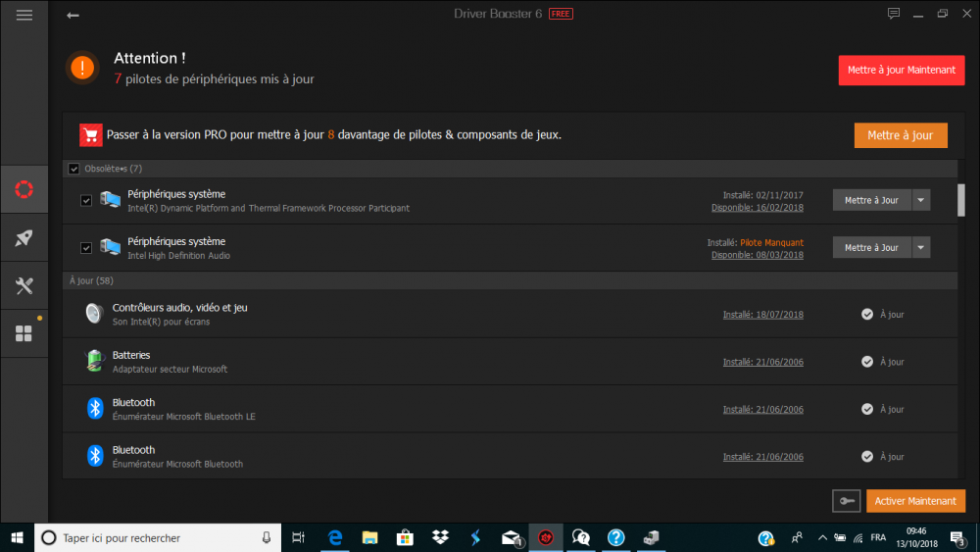Click Activer Maintenant button
This screenshot has width=980, height=552.
pyautogui.click(x=915, y=501)
